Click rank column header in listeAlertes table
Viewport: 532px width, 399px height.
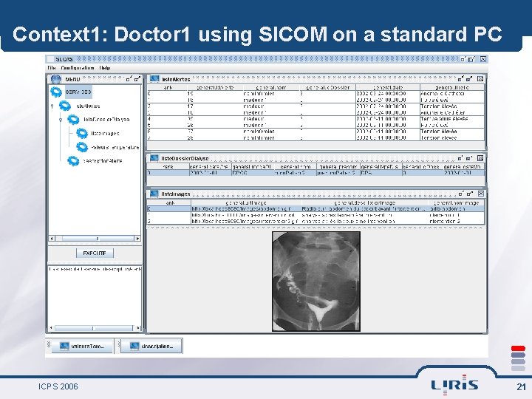click(x=167, y=87)
